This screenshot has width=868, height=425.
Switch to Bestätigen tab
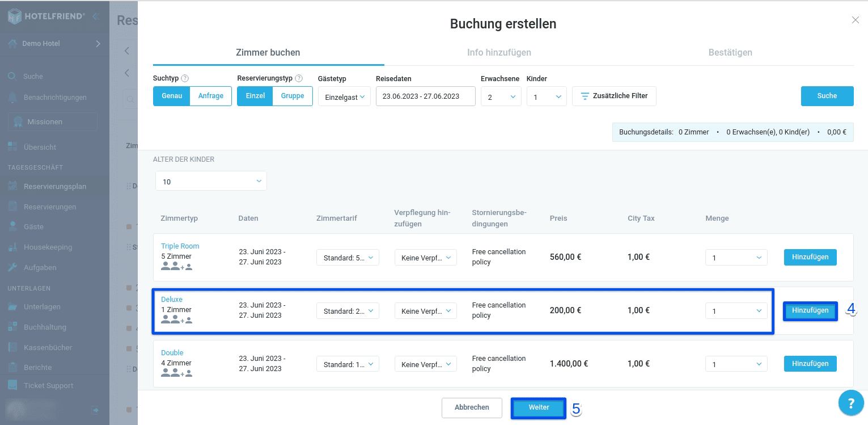pos(730,52)
